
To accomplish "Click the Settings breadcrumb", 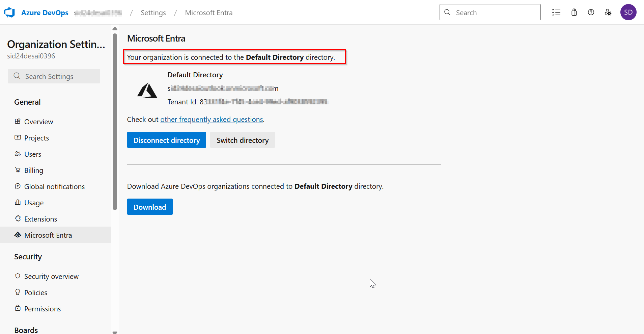I will pos(153,13).
